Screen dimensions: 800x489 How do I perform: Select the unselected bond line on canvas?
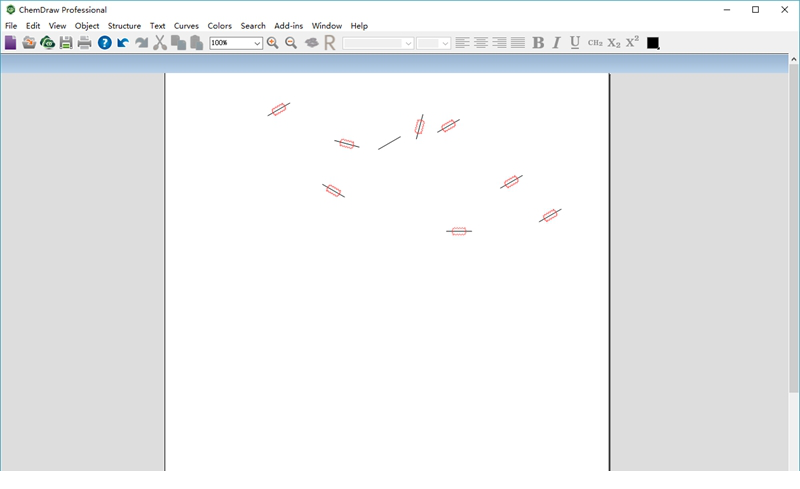pos(389,143)
